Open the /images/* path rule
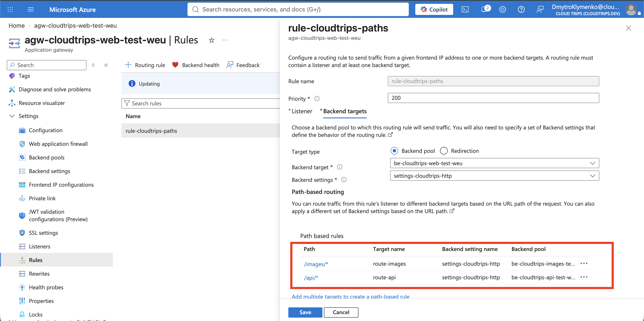 tap(316, 264)
